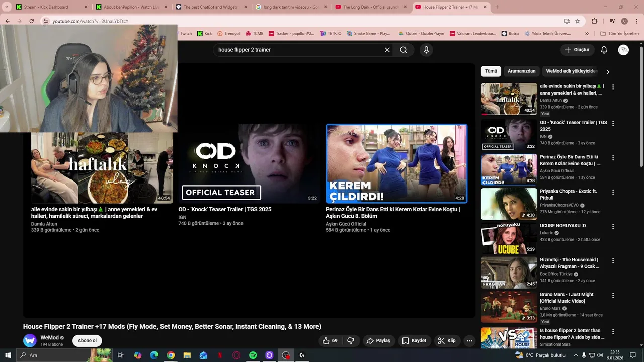Viewport: 644px width, 362px height.
Task: Clear the search box with X icon
Action: 387,50
